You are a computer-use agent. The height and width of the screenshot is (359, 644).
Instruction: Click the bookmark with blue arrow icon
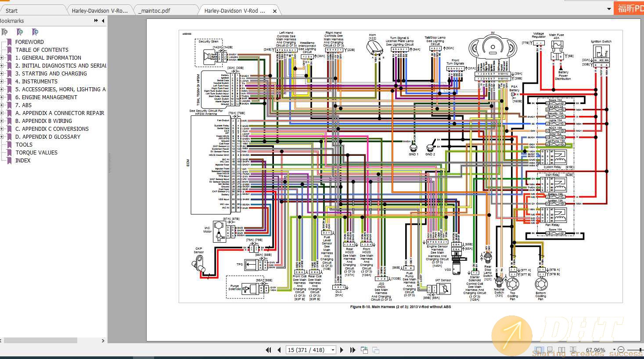[35, 32]
